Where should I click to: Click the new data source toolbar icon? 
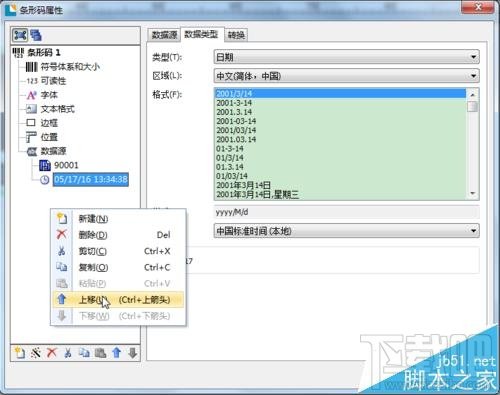click(x=19, y=353)
